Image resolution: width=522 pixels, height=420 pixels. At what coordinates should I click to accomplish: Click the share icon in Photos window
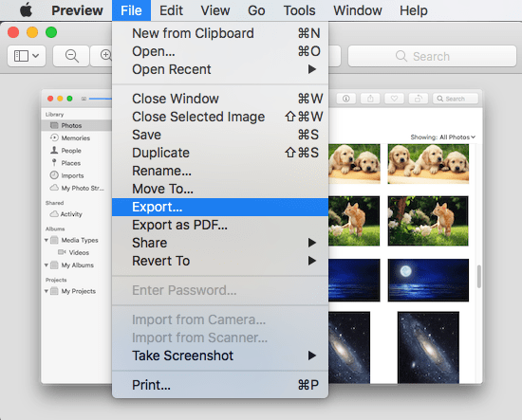[x=370, y=99]
